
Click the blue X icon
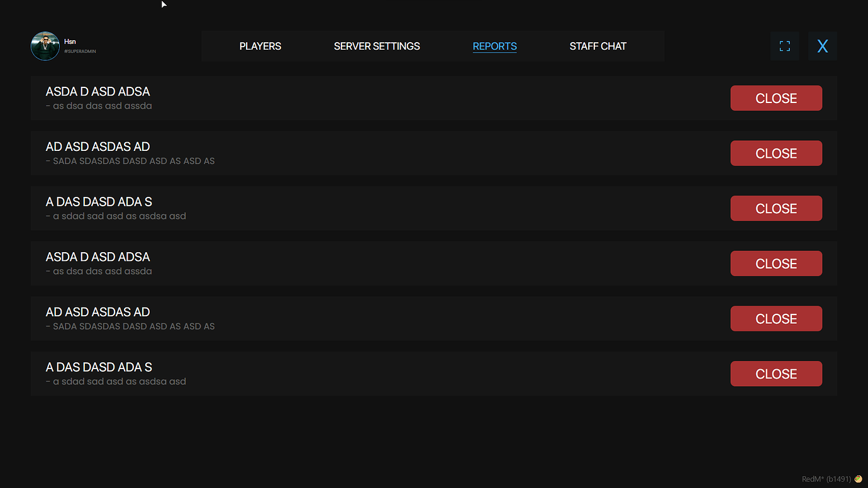pos(822,45)
